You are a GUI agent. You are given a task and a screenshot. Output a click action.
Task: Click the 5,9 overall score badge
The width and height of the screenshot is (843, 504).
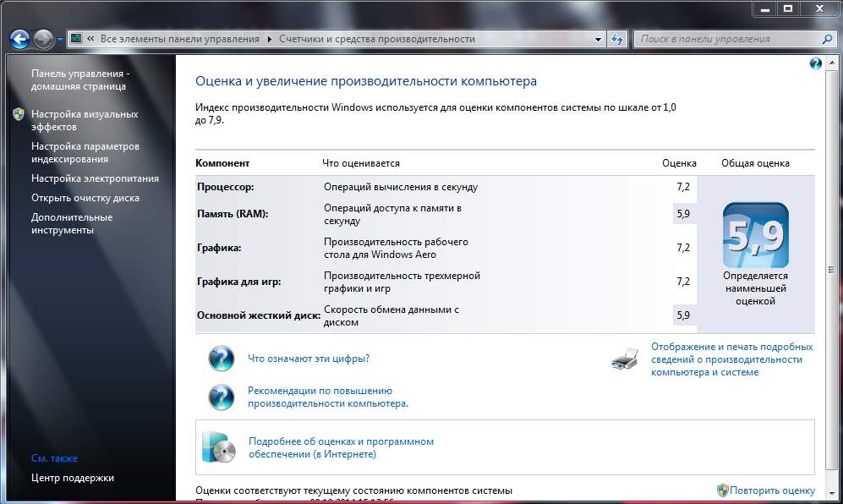(x=755, y=235)
